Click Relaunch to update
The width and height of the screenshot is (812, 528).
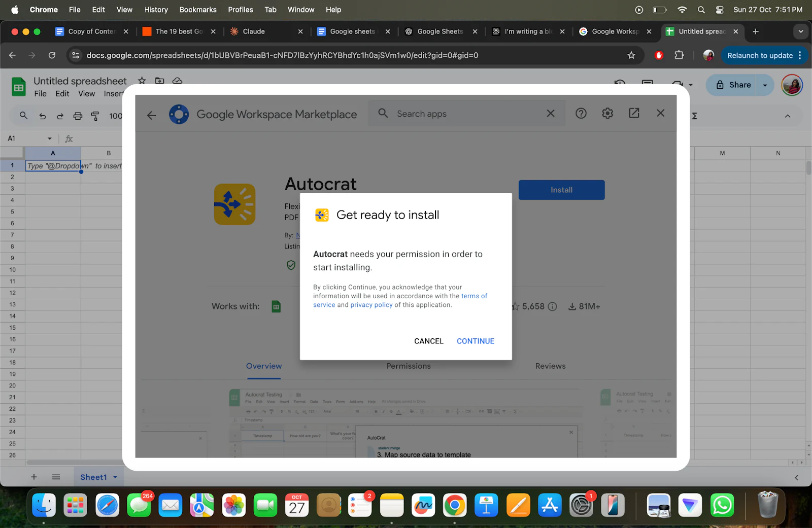point(760,55)
